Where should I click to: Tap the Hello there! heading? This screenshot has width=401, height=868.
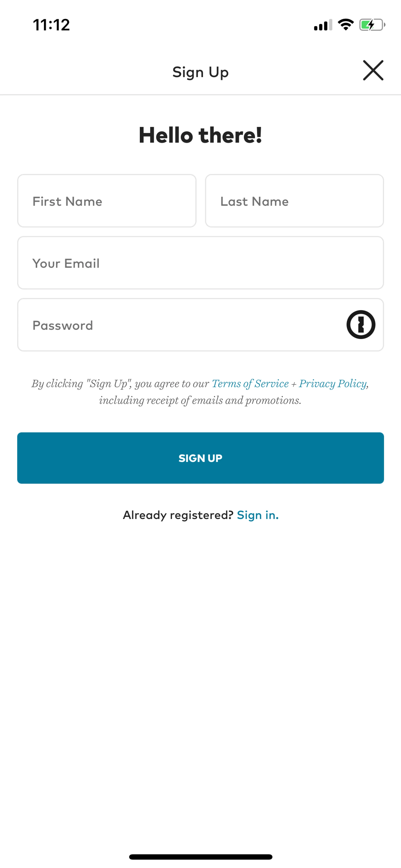[x=200, y=135]
